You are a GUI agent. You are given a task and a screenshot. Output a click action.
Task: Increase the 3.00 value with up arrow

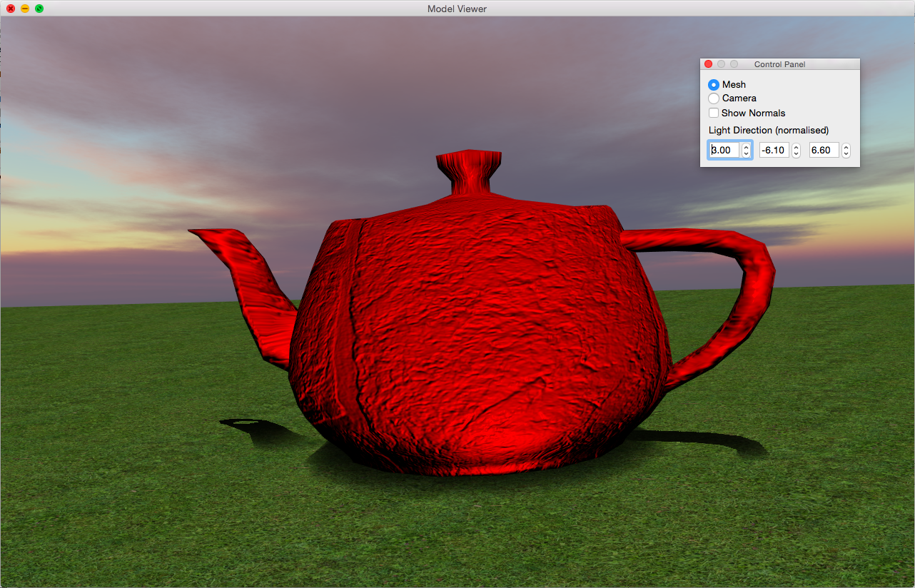pyautogui.click(x=747, y=147)
